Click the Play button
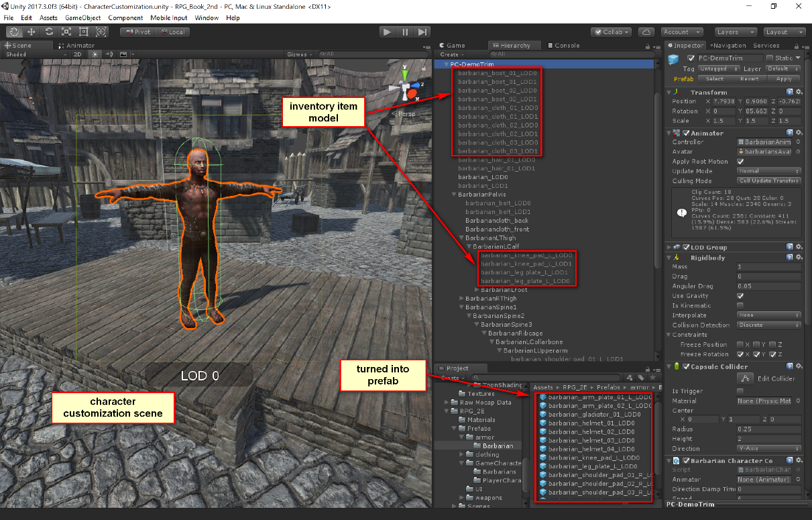This screenshot has height=520, width=812. (387, 32)
